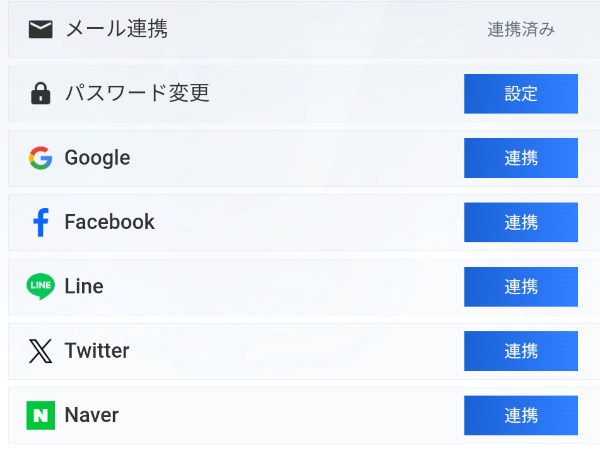Click the green LINE logo icon
This screenshot has height=460, width=600.
pos(41,286)
